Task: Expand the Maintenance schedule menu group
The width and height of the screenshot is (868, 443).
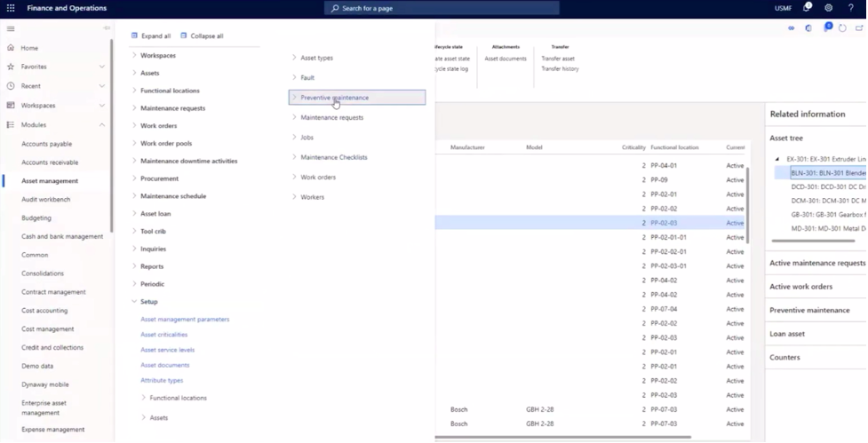Action: pyautogui.click(x=134, y=196)
